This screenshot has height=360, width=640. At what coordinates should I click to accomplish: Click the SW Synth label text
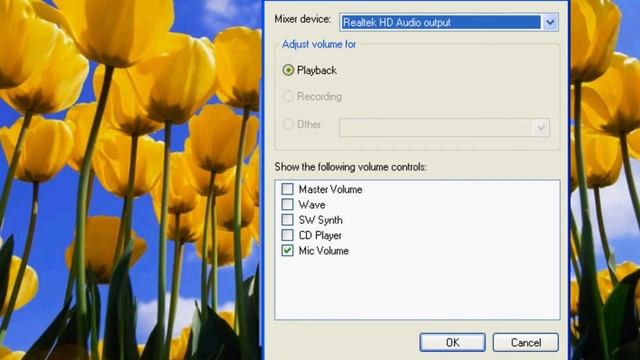coord(320,220)
